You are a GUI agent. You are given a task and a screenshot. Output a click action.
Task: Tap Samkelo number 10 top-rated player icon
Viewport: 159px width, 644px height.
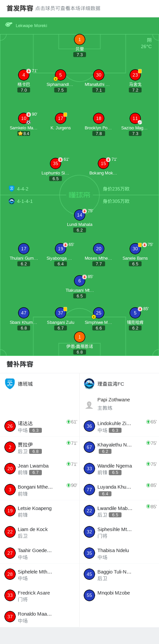24,118
